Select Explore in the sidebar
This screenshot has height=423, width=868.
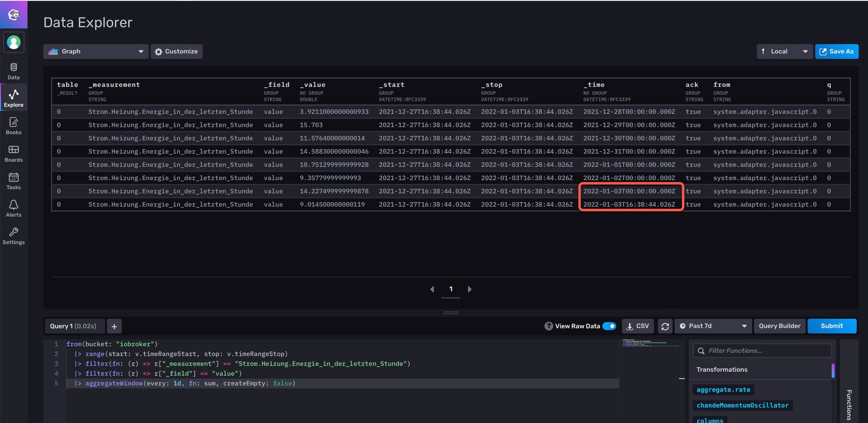(x=14, y=99)
